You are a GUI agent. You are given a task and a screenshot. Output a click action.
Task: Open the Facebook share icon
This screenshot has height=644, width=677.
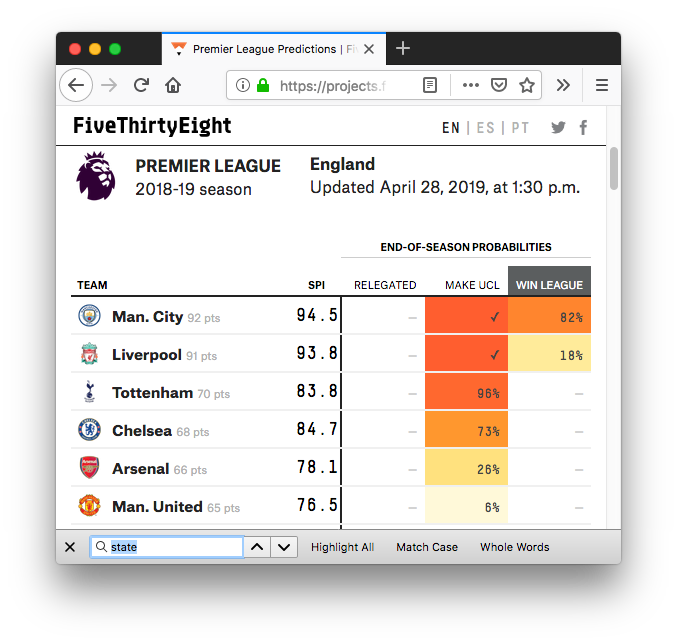click(x=583, y=127)
